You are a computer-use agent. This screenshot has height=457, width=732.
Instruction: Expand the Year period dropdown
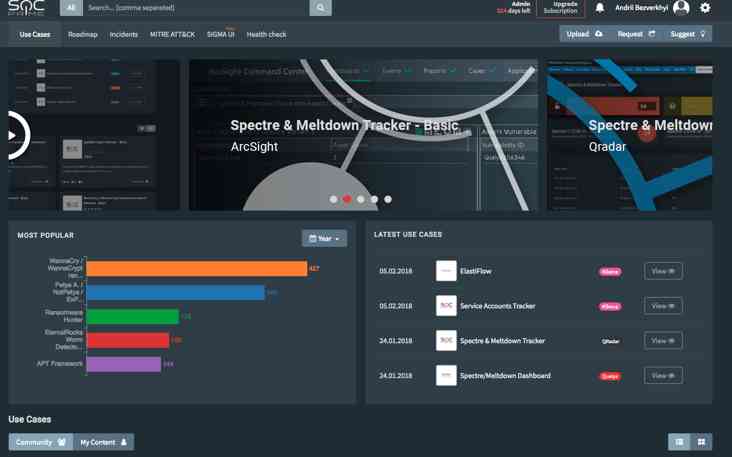click(324, 239)
